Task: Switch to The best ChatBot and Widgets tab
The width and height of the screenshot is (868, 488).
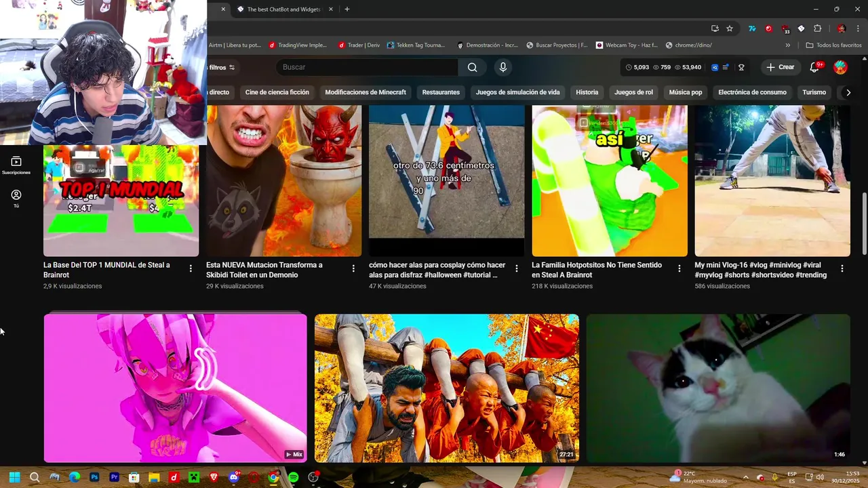Action: [x=283, y=9]
